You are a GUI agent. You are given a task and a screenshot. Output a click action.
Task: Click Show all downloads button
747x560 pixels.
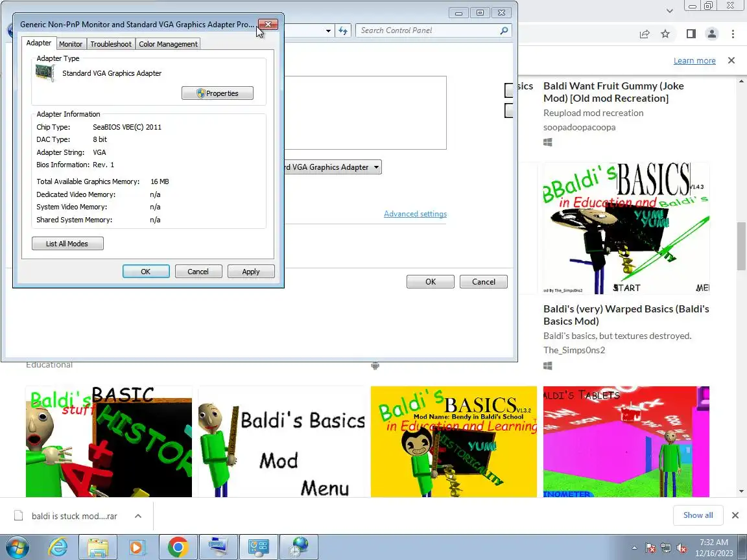[698, 515]
